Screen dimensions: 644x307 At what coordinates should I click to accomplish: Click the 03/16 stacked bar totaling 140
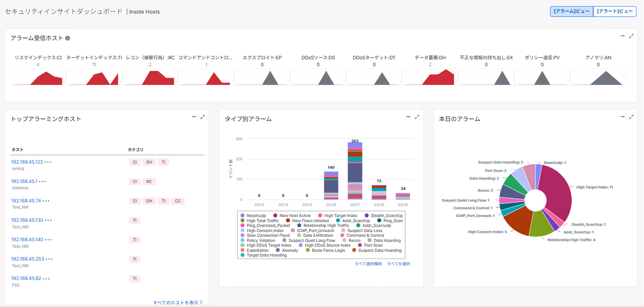331,186
